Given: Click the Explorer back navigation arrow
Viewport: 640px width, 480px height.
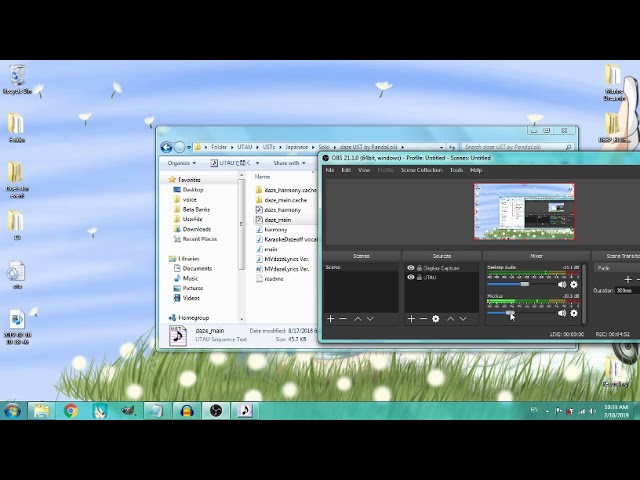Looking at the screenshot, I should (x=166, y=147).
